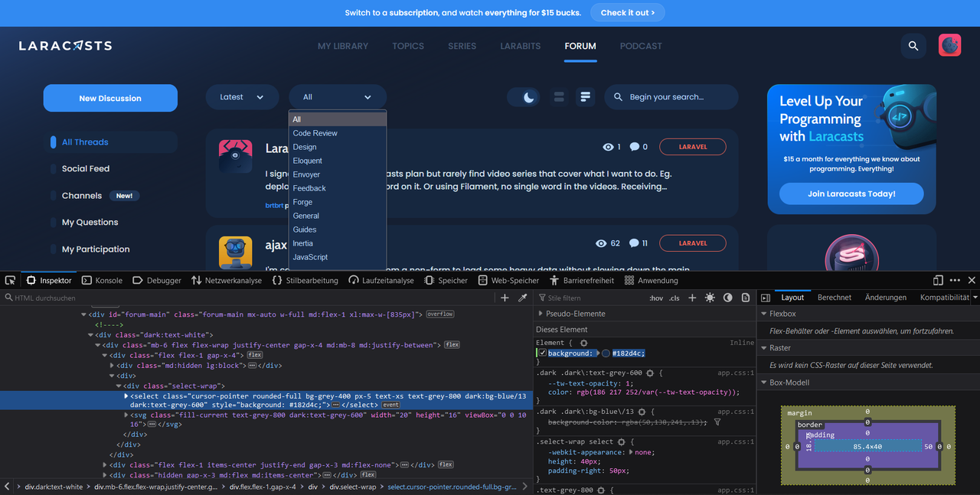Click the 'event' badge on select node
Screen dimensions: 980x495
point(390,404)
